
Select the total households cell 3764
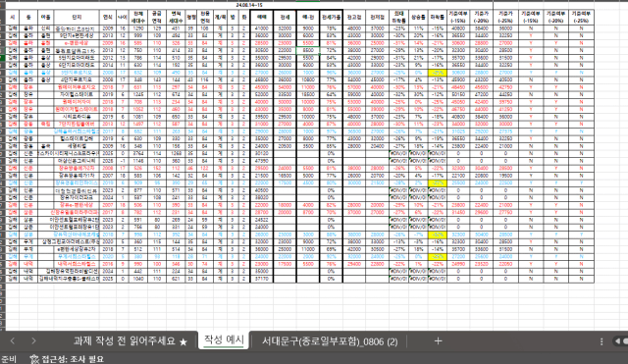(137, 153)
